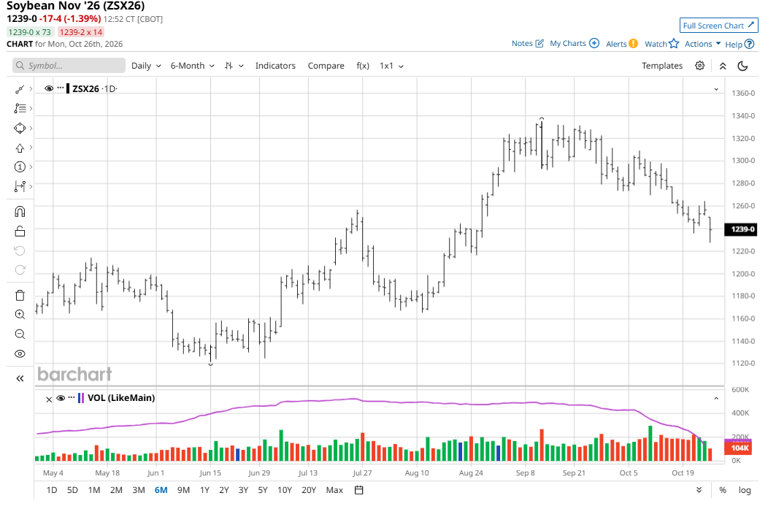Toggle the lock drawings padlock
Viewport: 768px width, 512px height.
pyautogui.click(x=20, y=231)
